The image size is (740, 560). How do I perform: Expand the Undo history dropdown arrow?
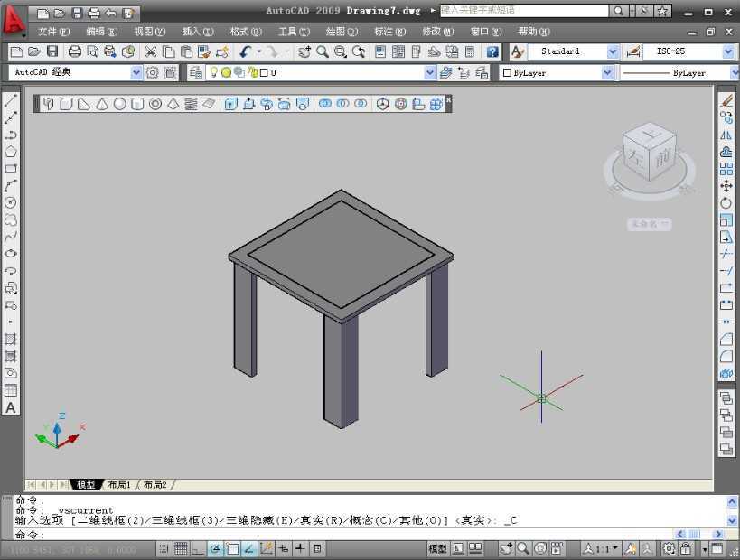[x=259, y=51]
